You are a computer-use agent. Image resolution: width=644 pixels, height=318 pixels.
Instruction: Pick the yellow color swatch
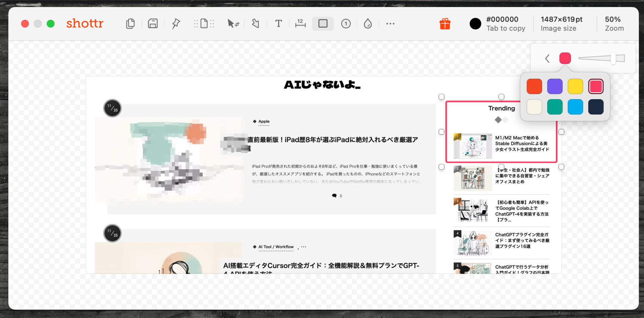click(575, 86)
